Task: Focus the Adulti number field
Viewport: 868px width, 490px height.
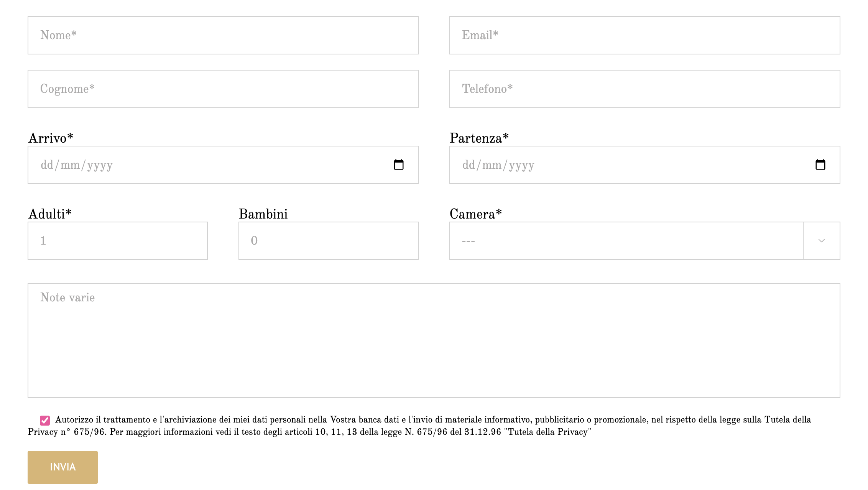Action: [118, 241]
